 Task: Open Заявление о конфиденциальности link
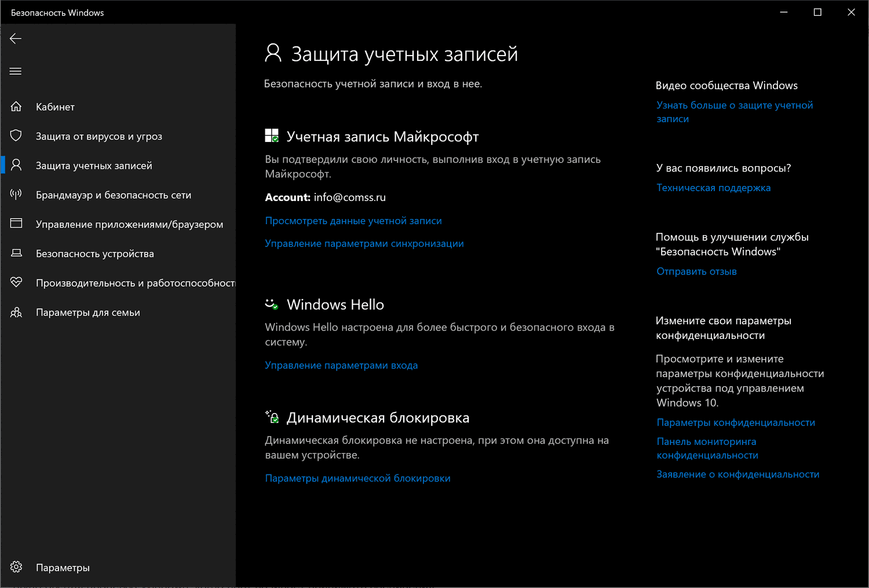point(737,474)
